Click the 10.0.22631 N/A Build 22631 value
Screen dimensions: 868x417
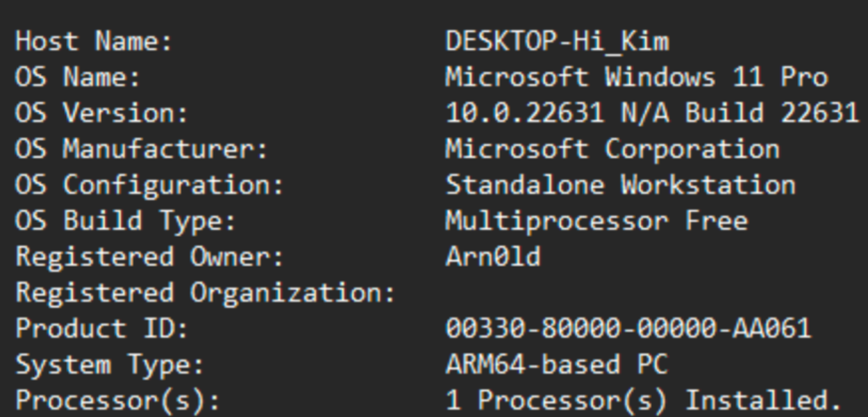(652, 113)
